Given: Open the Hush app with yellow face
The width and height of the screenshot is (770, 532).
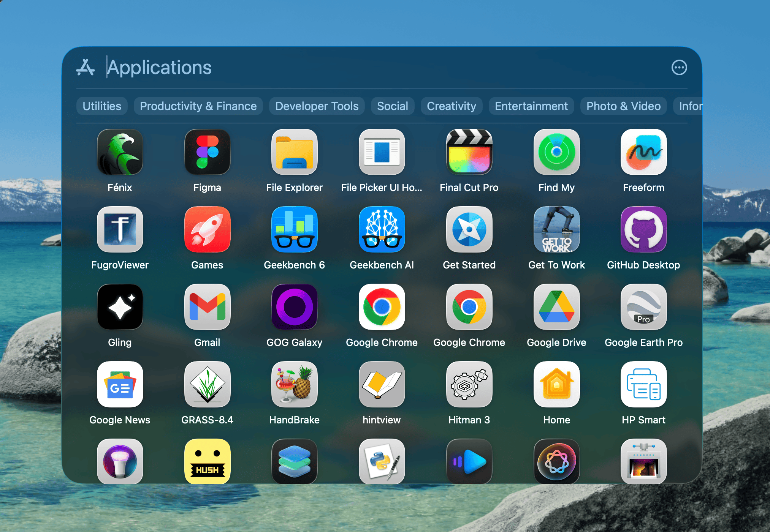Looking at the screenshot, I should click(x=207, y=461).
